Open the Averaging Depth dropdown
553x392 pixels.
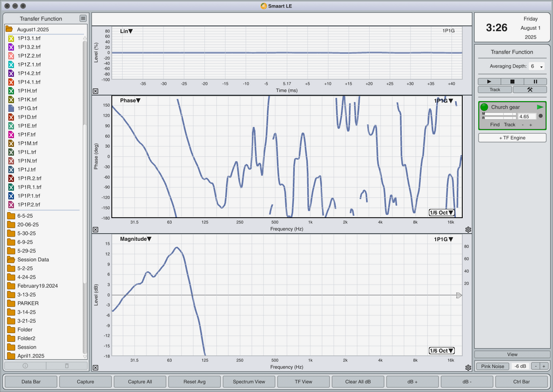tap(536, 66)
